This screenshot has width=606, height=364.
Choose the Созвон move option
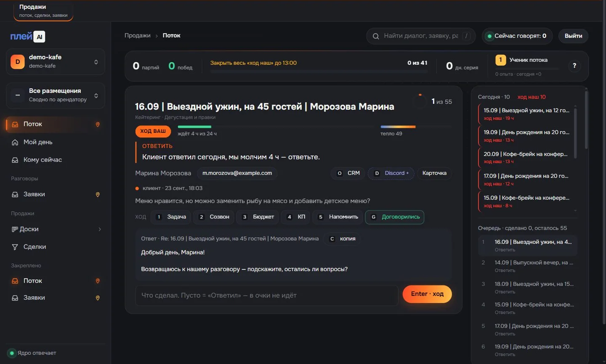(x=214, y=217)
